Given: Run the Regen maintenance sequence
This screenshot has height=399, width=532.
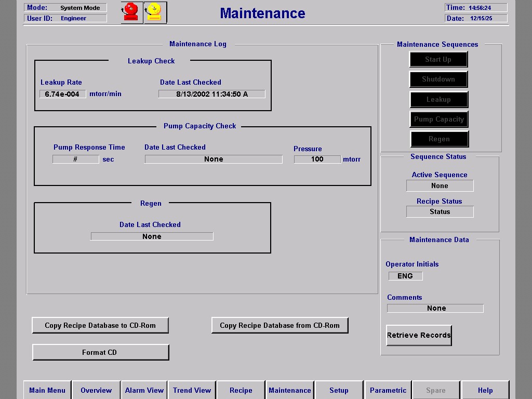Looking at the screenshot, I should (x=439, y=139).
